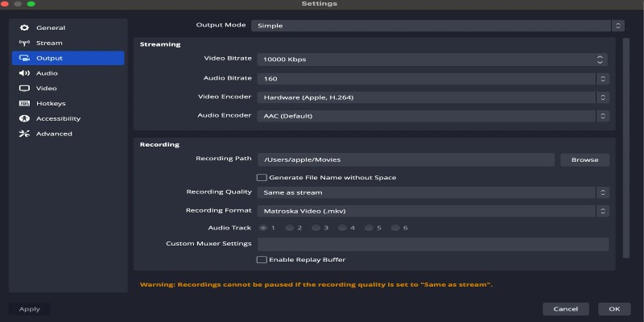Click the Audio Encoder dropdown arrow

[x=602, y=116]
